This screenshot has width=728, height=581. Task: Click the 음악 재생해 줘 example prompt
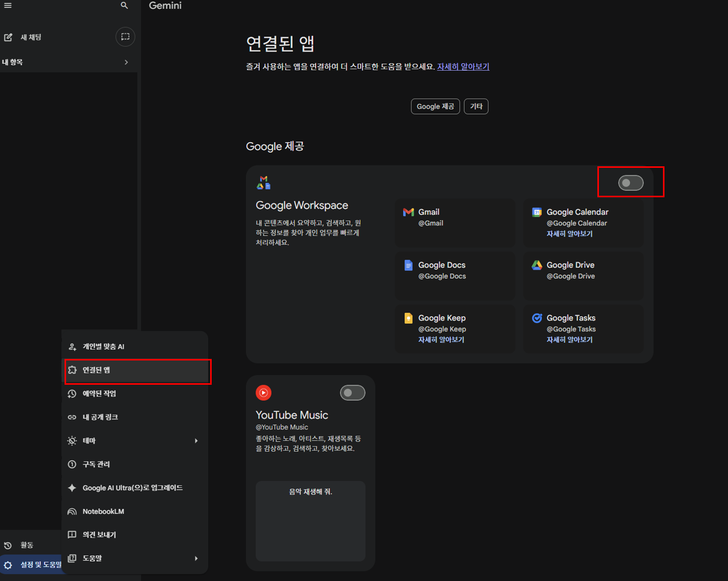(310, 521)
